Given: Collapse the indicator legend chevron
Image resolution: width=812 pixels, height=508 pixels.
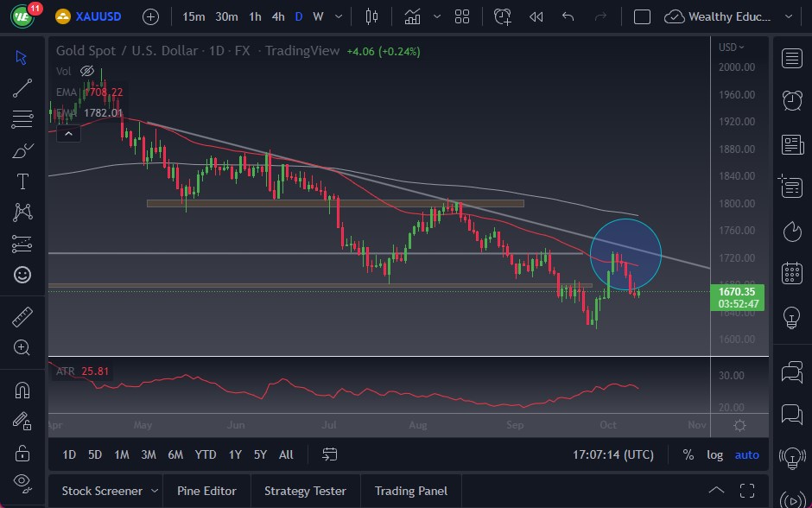Looking at the screenshot, I should coord(67,133).
